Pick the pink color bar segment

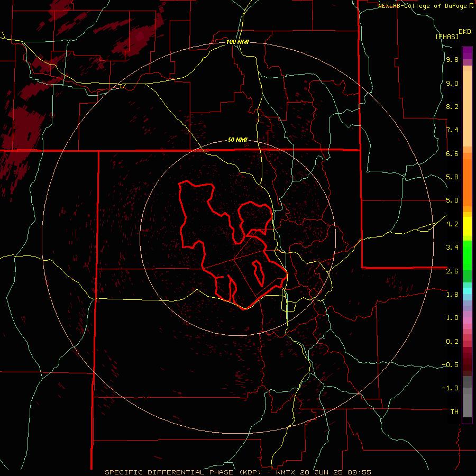click(467, 321)
